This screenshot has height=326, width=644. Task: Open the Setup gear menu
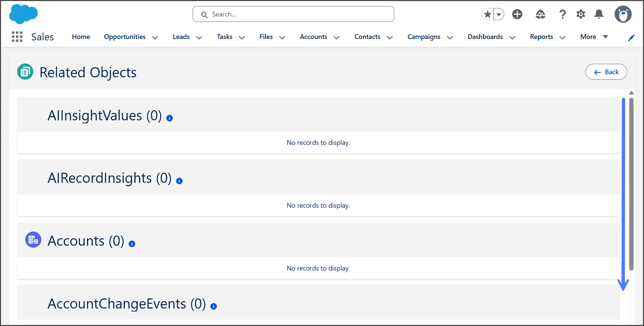pyautogui.click(x=580, y=14)
